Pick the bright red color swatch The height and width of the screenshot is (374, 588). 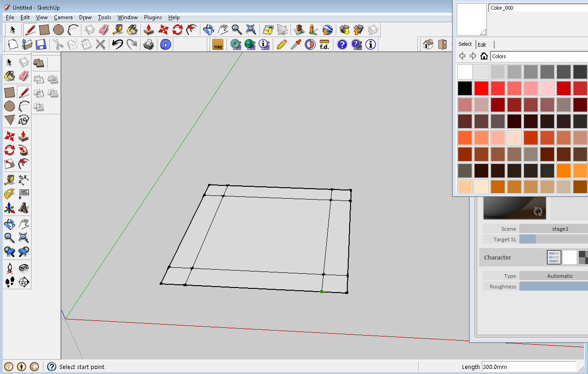pos(481,88)
